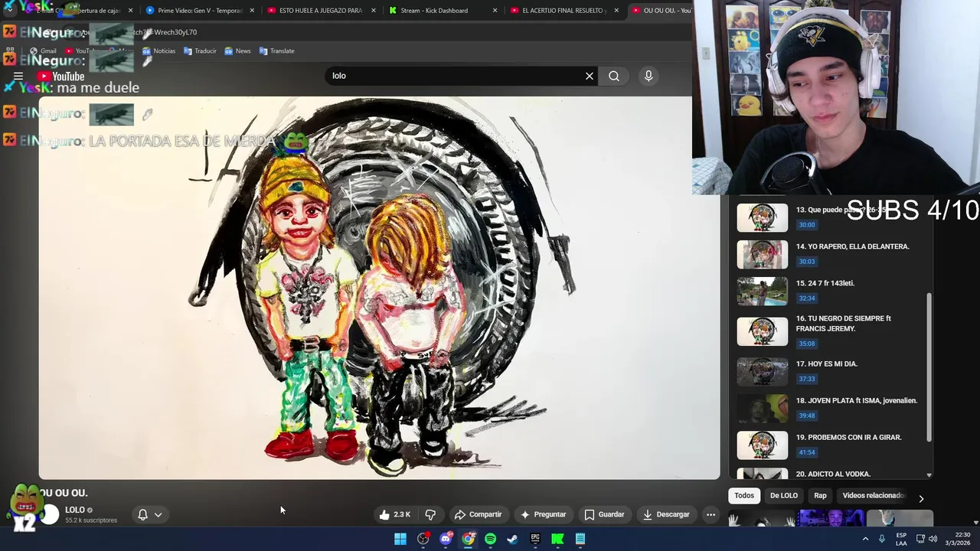980x551 pixels.
Task: Click the thumbnail of chapter 18
Action: coord(762,409)
